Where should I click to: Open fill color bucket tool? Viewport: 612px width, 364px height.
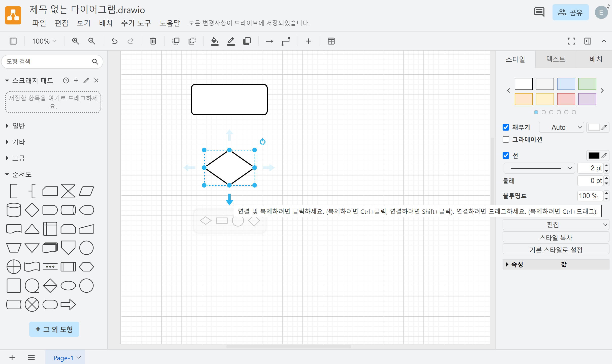[x=215, y=41]
